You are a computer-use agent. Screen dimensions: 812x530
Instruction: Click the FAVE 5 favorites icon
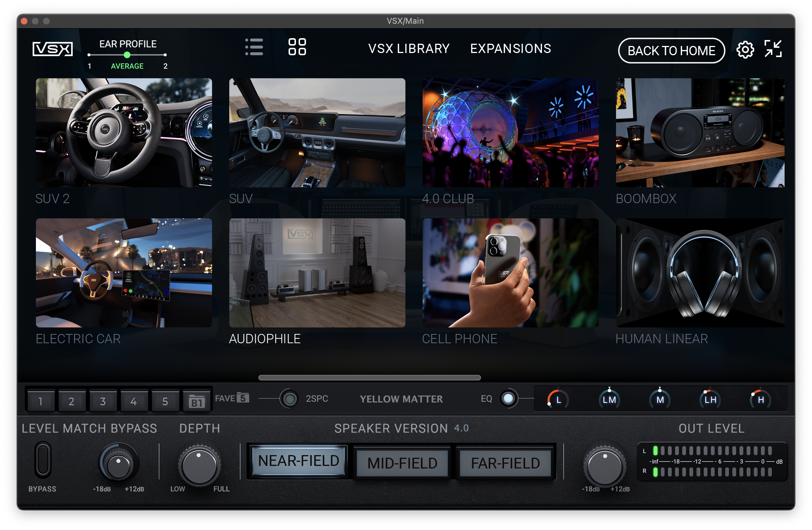(232, 398)
